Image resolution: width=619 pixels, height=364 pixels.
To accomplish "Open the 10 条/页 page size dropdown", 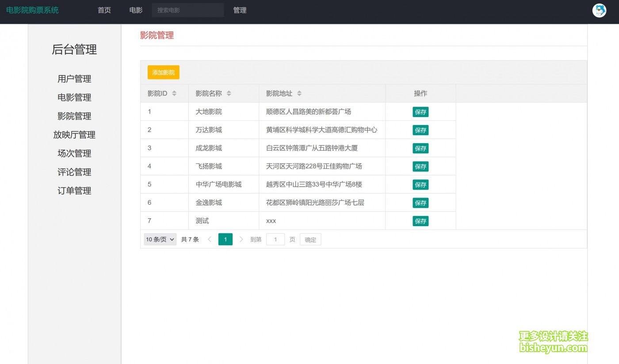I will 160,239.
